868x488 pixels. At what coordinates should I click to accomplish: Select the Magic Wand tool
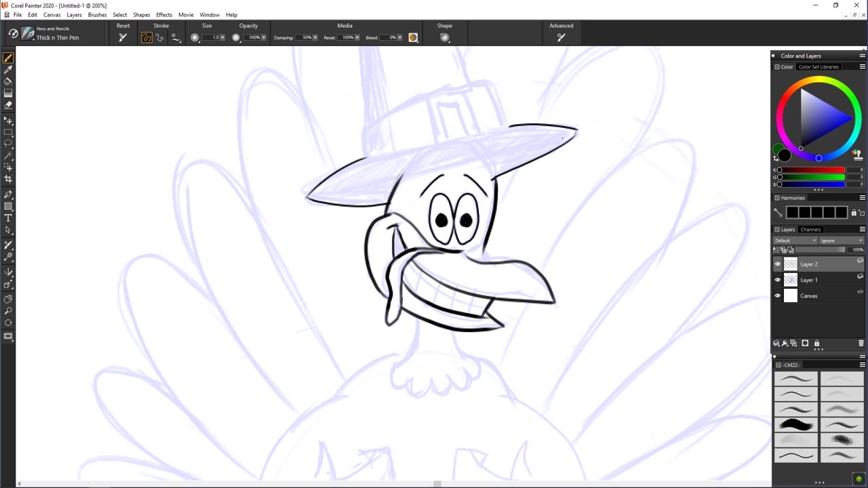pyautogui.click(x=8, y=155)
